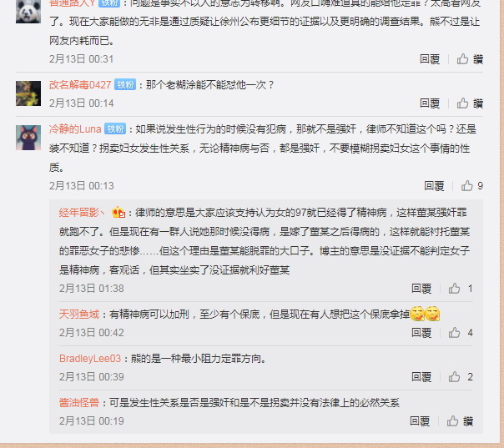Open panda avatar user profile
This screenshot has height=448, width=504.
28,12
